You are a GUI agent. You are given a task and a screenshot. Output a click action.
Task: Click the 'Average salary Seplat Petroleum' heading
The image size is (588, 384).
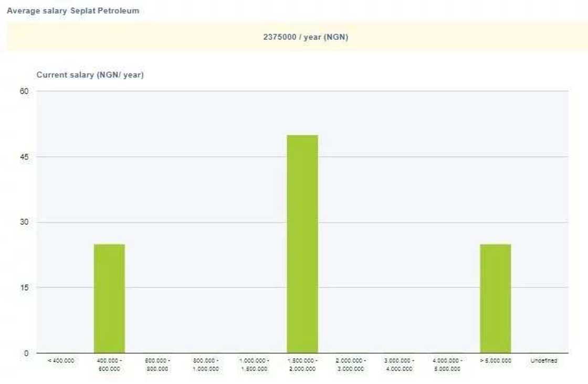click(73, 11)
